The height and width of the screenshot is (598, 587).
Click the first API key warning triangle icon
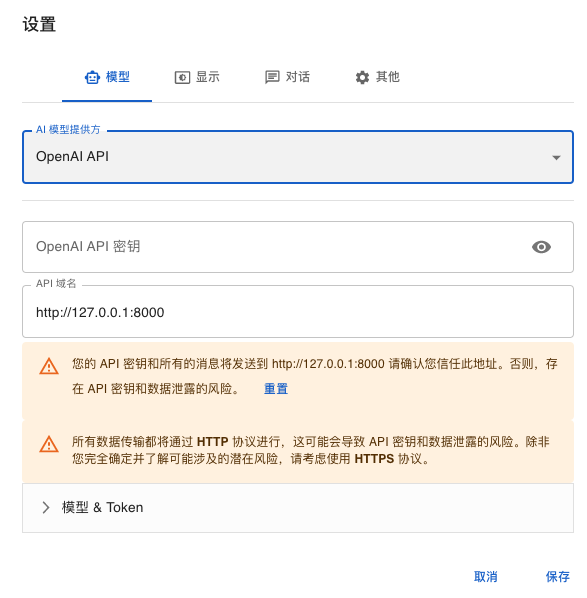(49, 367)
